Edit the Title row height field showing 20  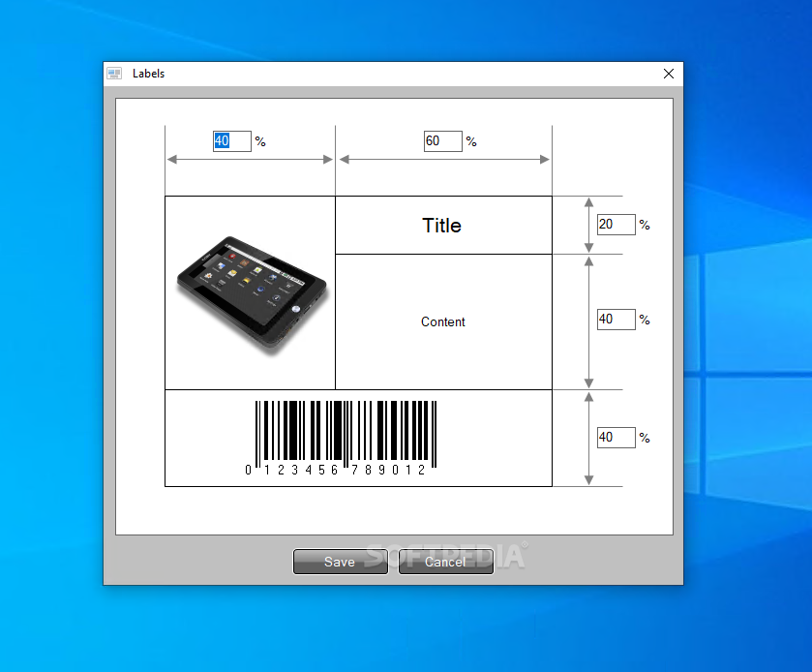(616, 225)
